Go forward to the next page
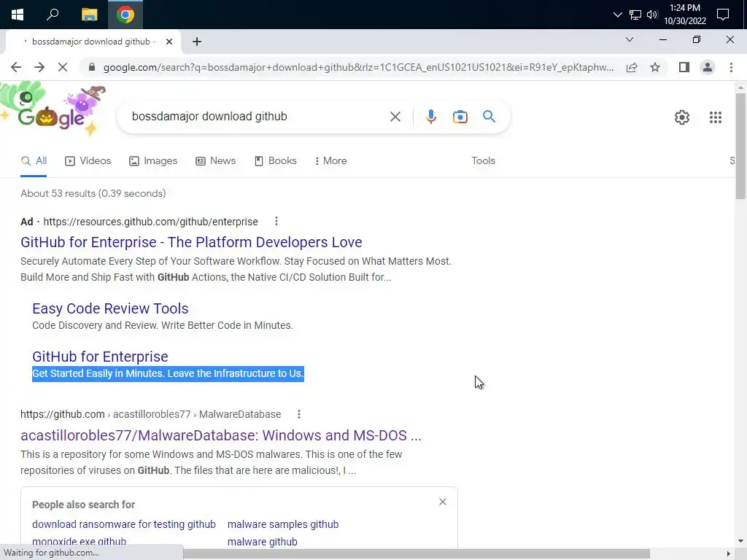747x560 pixels. click(x=39, y=67)
